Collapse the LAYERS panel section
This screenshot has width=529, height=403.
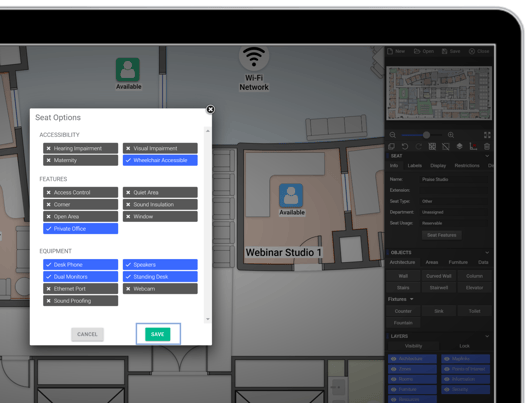pos(487,336)
